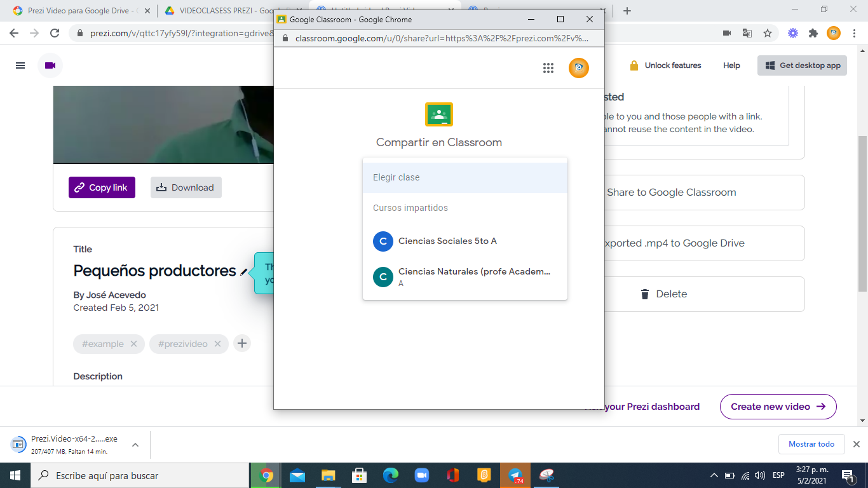The image size is (868, 488).
Task: Open Microsoft Office from taskbar
Action: [453, 475]
